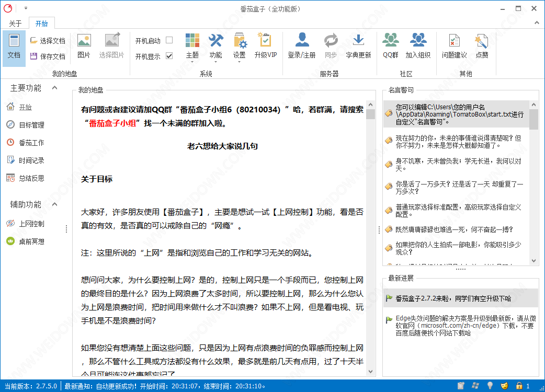Select the quote starting 身不饥寒
The width and height of the screenshot is (545, 392).
tap(457, 165)
